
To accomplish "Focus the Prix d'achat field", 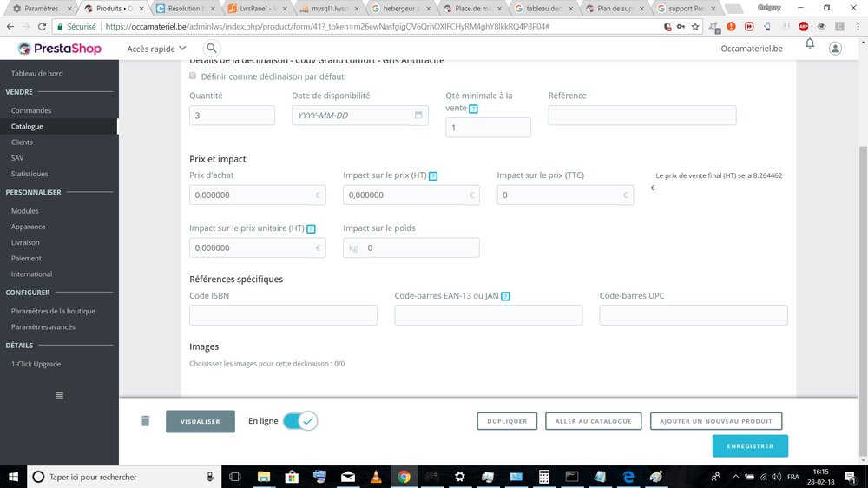I will click(258, 195).
